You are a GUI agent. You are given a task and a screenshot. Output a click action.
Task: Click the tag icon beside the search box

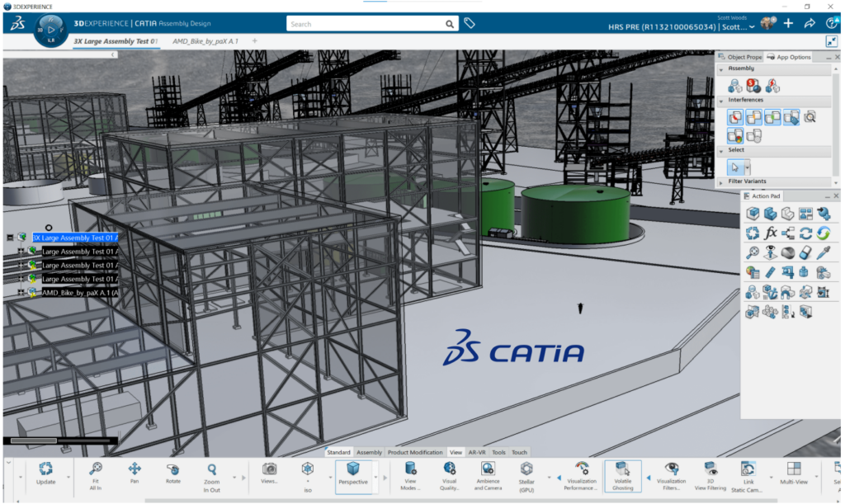[470, 23]
